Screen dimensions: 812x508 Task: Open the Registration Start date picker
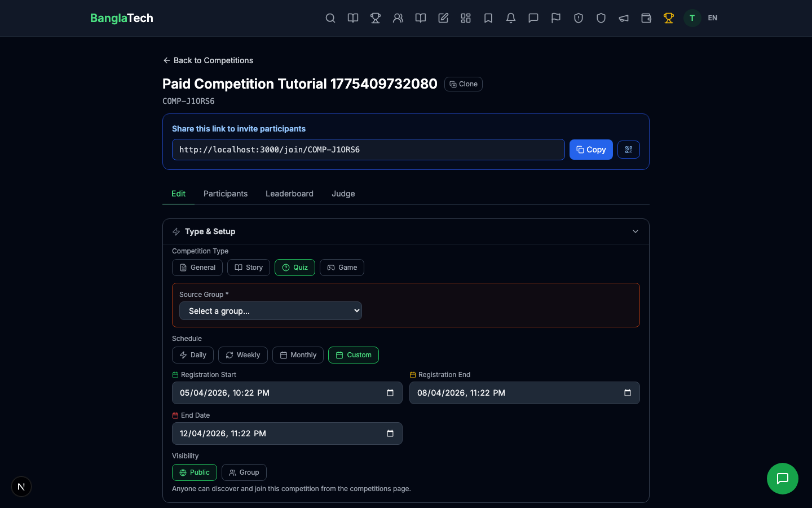390,393
